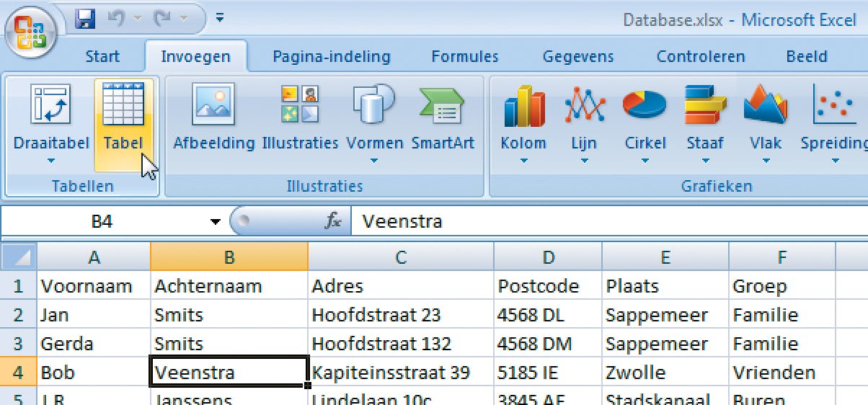The height and width of the screenshot is (405, 868).
Task: Select column D header
Action: pos(549,257)
